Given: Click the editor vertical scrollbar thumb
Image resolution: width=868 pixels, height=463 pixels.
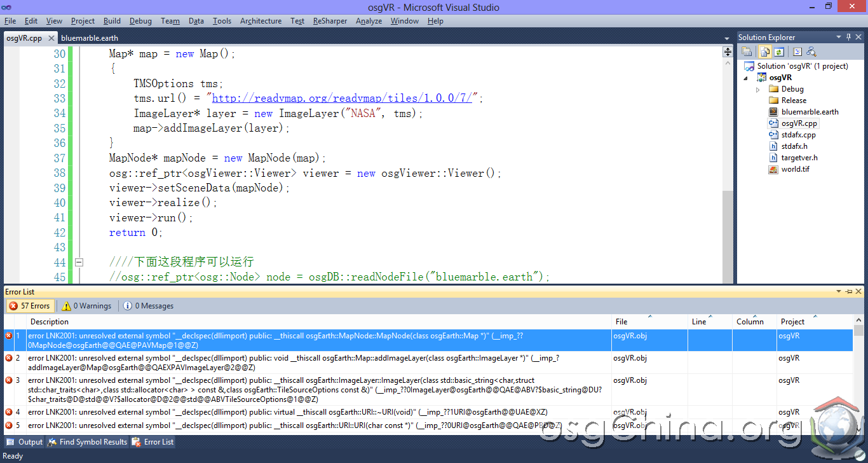Looking at the screenshot, I should point(728,237).
